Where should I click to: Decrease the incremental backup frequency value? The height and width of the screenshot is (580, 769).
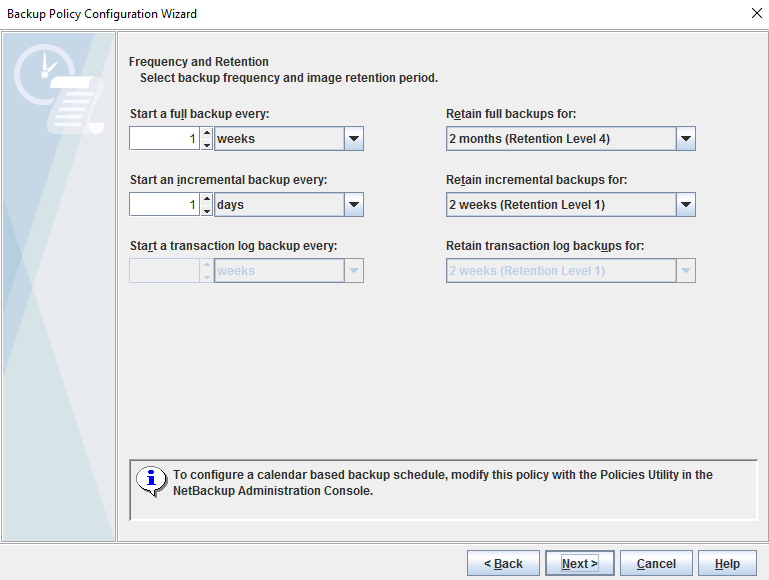(x=207, y=211)
